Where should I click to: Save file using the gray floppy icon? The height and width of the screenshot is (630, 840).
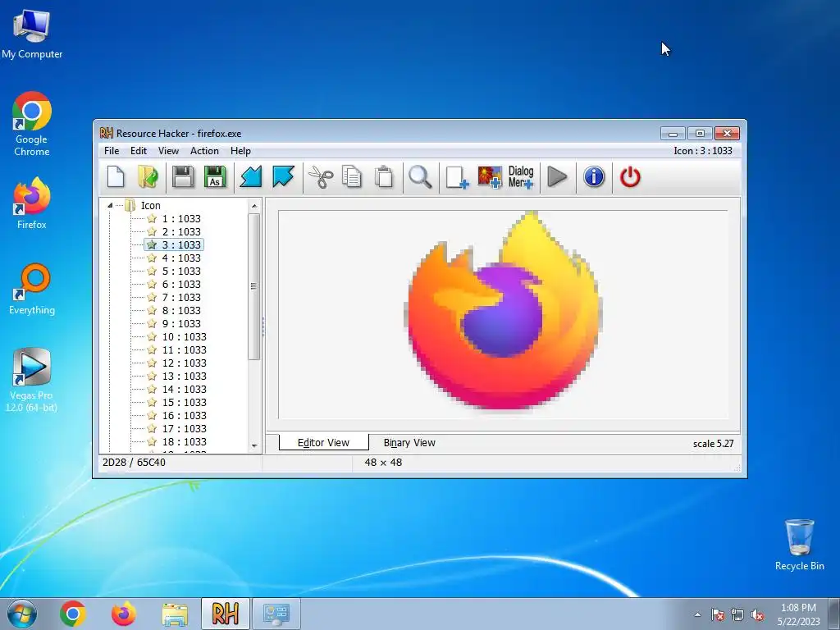click(183, 177)
